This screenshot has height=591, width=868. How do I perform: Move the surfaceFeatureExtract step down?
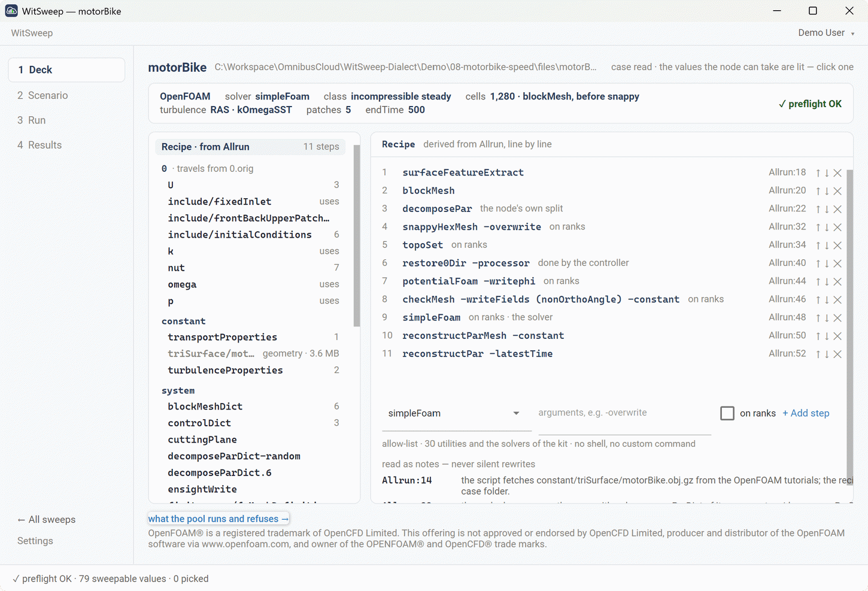[x=827, y=173]
